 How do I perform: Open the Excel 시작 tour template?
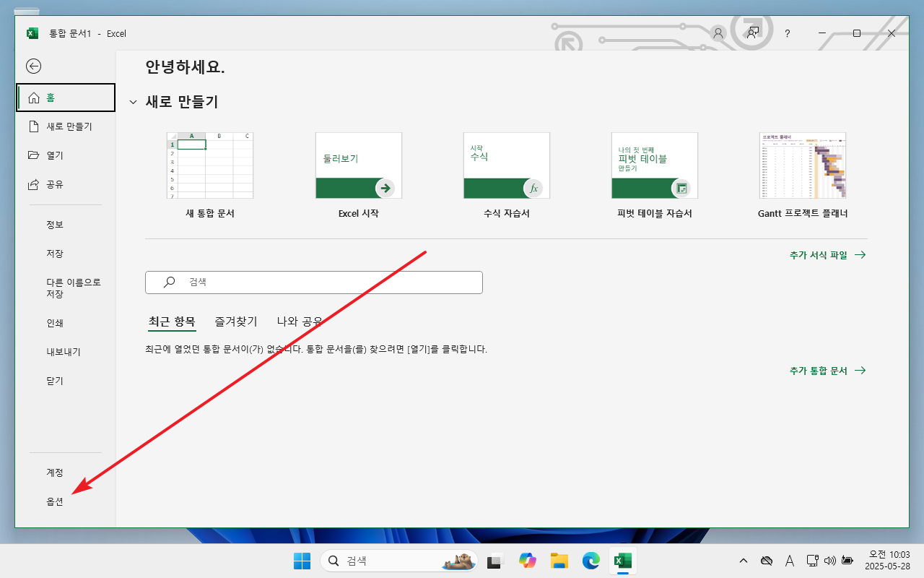point(359,165)
